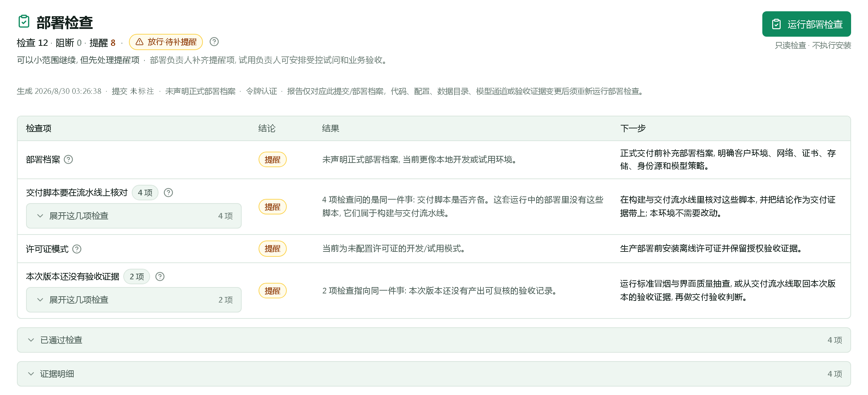868x395 pixels.
Task: Open help icon beside 许可证模式
Action: 77,249
